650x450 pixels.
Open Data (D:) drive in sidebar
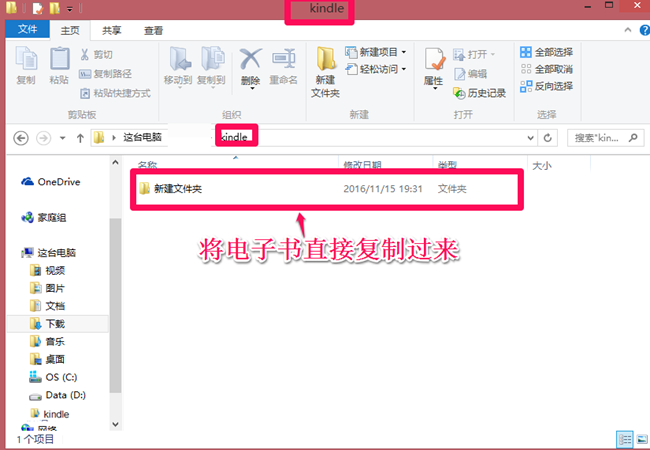[x=57, y=395]
